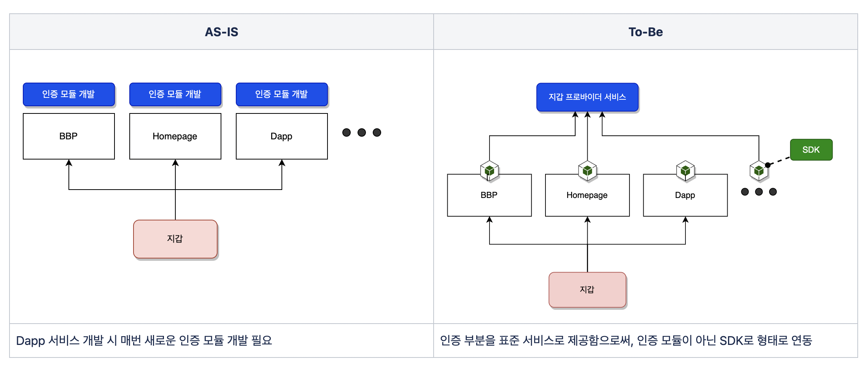Select the BBP box in AS-IS diagram

click(69, 136)
